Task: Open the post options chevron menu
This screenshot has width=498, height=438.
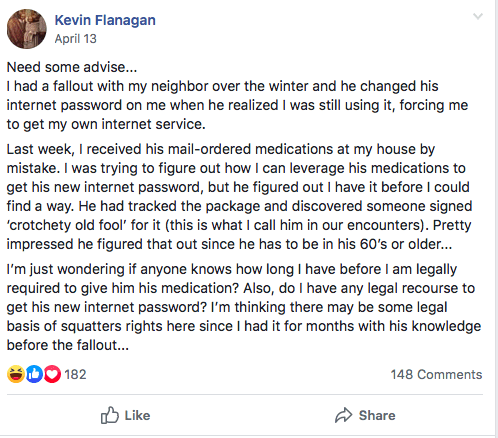Action: pyautogui.click(x=478, y=16)
